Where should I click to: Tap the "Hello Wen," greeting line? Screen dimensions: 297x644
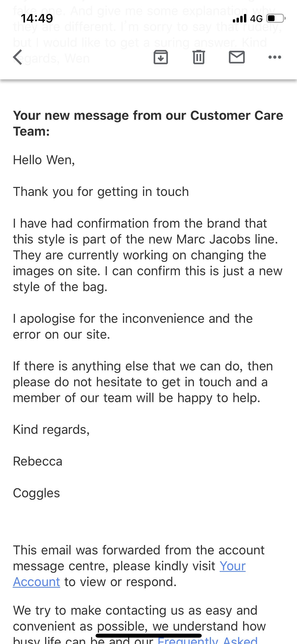tap(44, 160)
